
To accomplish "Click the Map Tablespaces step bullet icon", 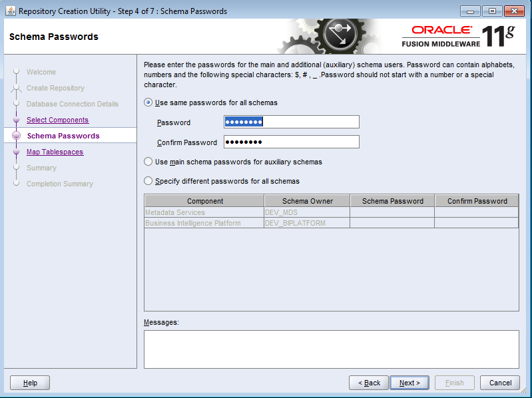I will 16,152.
